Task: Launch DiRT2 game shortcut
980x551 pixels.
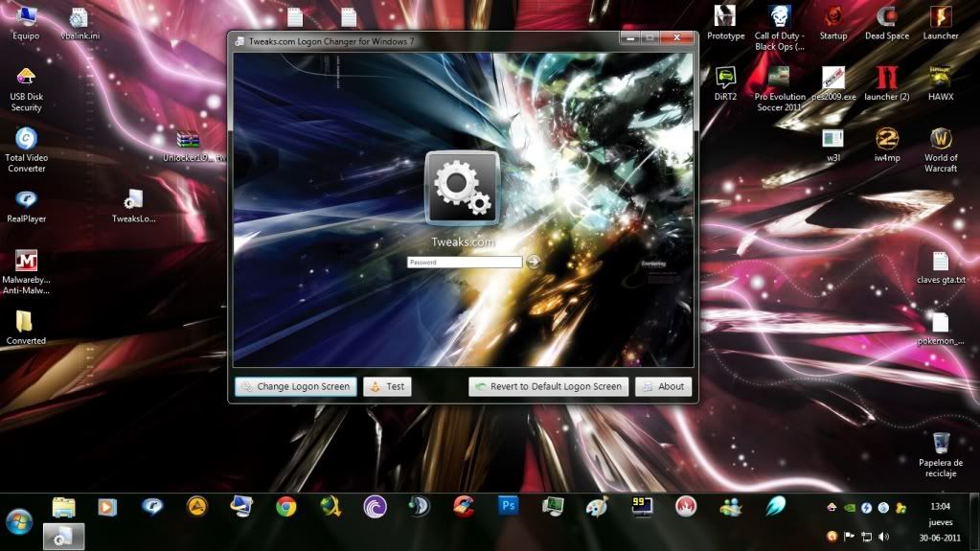Action: point(725,83)
